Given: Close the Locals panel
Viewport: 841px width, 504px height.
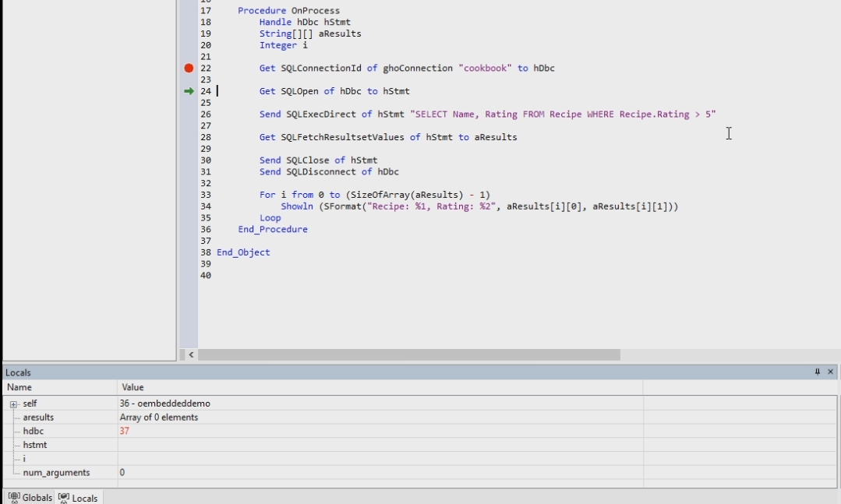Looking at the screenshot, I should 830,372.
